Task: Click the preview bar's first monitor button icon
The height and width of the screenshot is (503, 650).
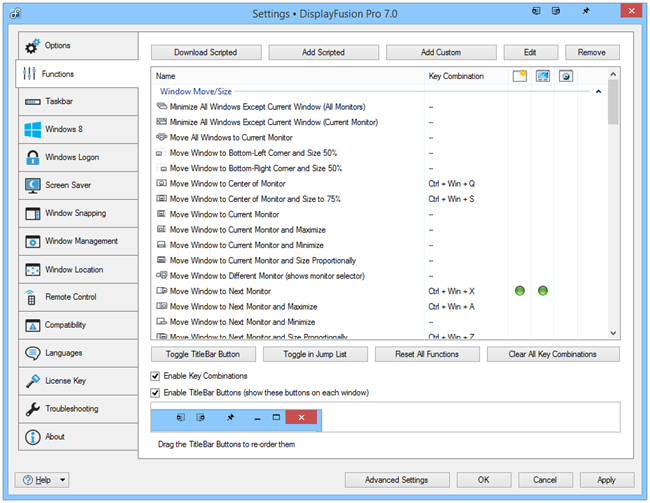Action: 181,417
